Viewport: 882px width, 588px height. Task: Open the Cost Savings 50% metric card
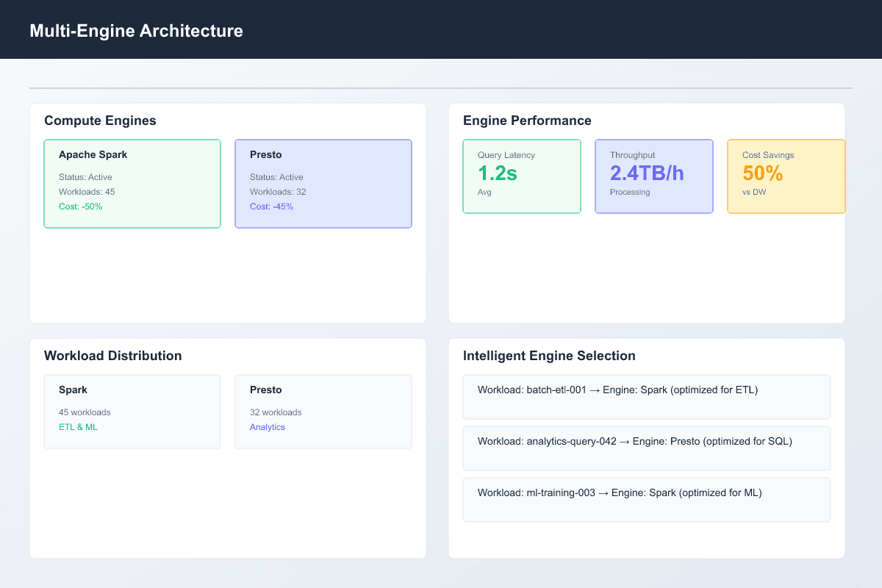coord(786,176)
